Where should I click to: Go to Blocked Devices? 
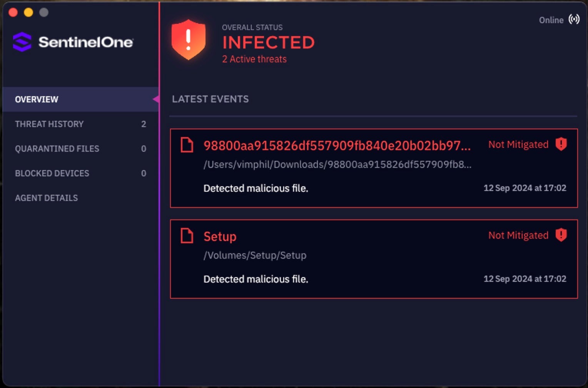(x=52, y=173)
